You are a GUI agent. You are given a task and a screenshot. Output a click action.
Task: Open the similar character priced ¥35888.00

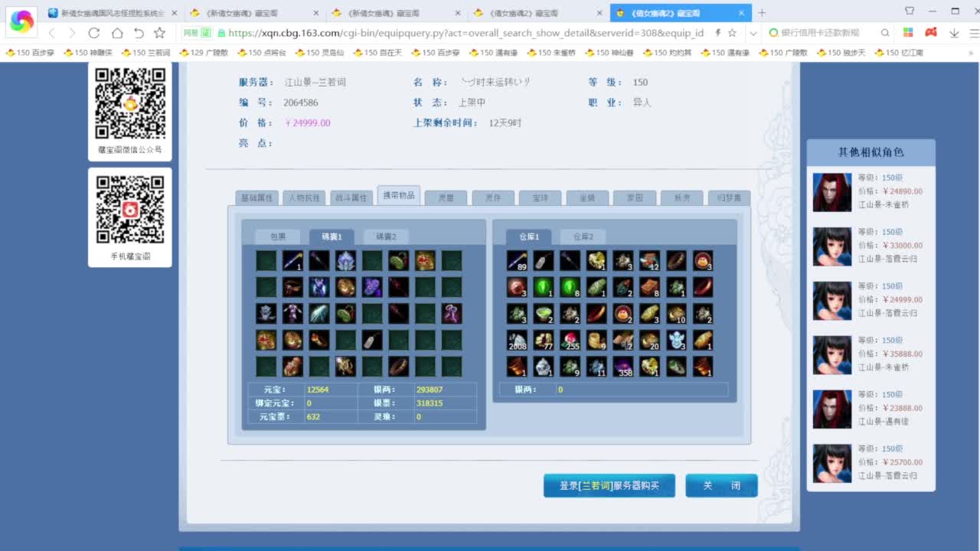coord(871,354)
